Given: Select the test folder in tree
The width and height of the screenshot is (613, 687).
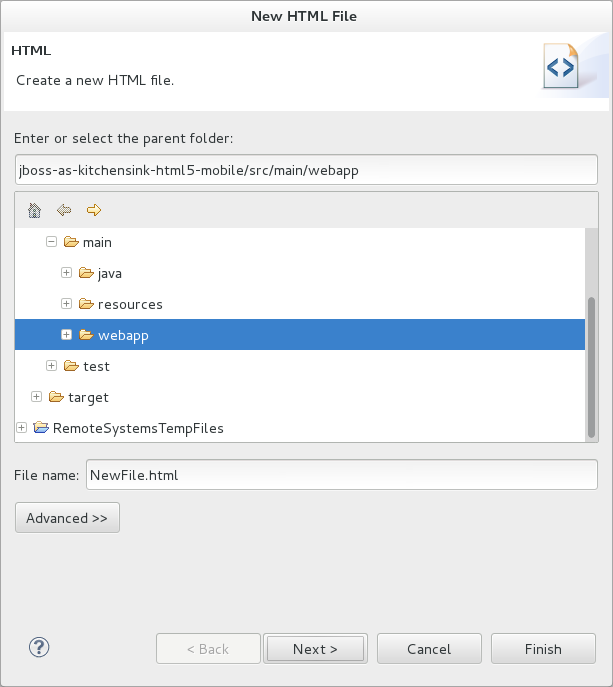Looking at the screenshot, I should (96, 366).
